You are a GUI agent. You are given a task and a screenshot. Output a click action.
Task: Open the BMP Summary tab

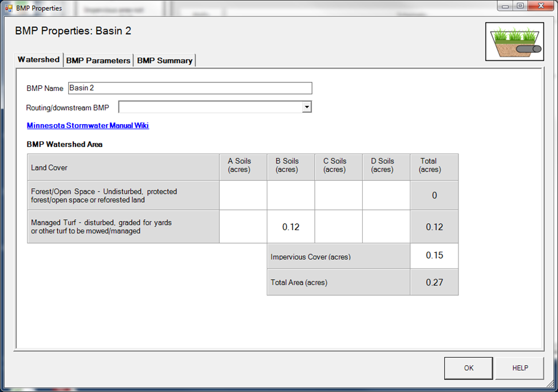(x=164, y=60)
